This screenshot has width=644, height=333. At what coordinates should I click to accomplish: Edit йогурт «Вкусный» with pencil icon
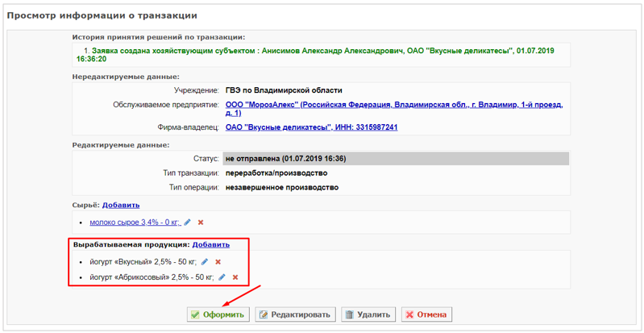click(205, 262)
